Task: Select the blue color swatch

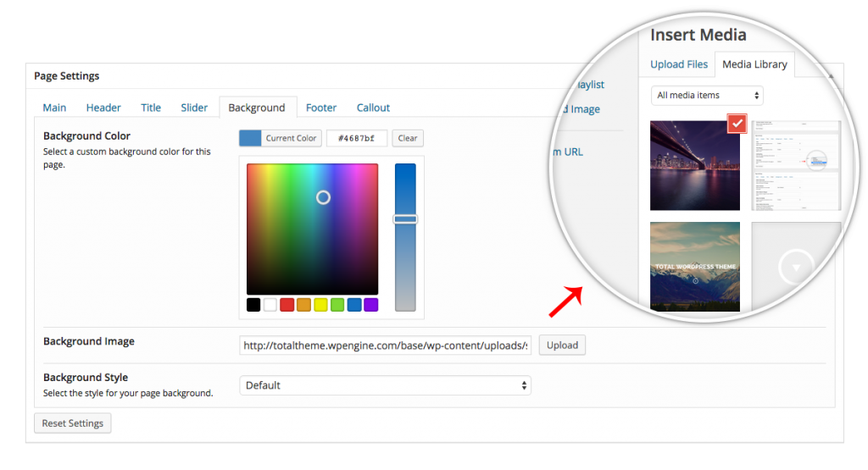Action: 354,305
